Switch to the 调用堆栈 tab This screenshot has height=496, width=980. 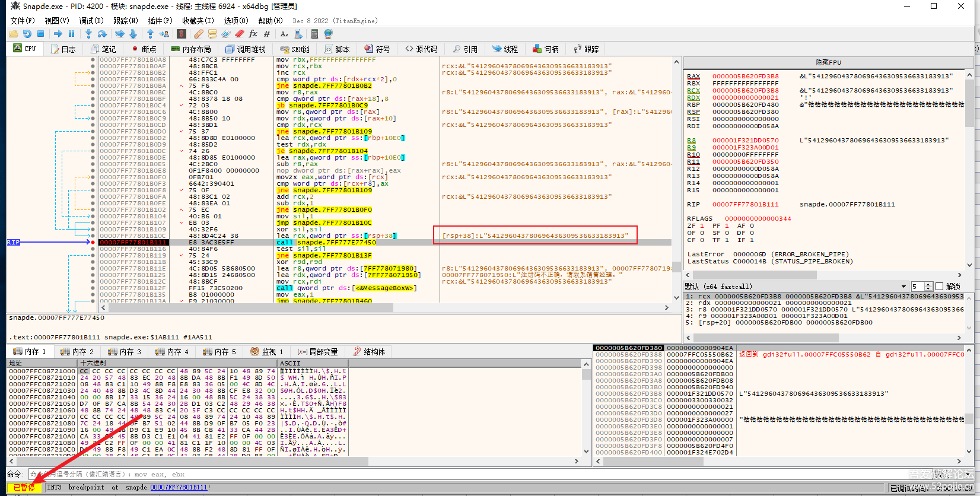pyautogui.click(x=246, y=49)
